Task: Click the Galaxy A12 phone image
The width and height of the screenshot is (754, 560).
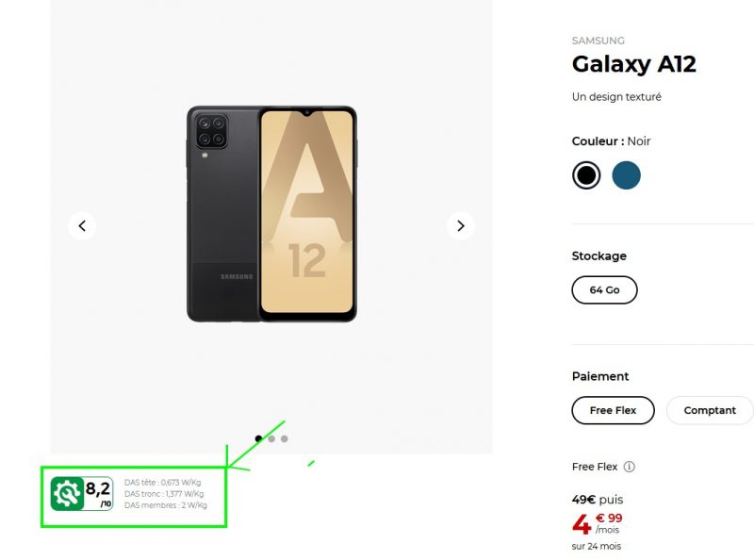Action: [x=271, y=214]
